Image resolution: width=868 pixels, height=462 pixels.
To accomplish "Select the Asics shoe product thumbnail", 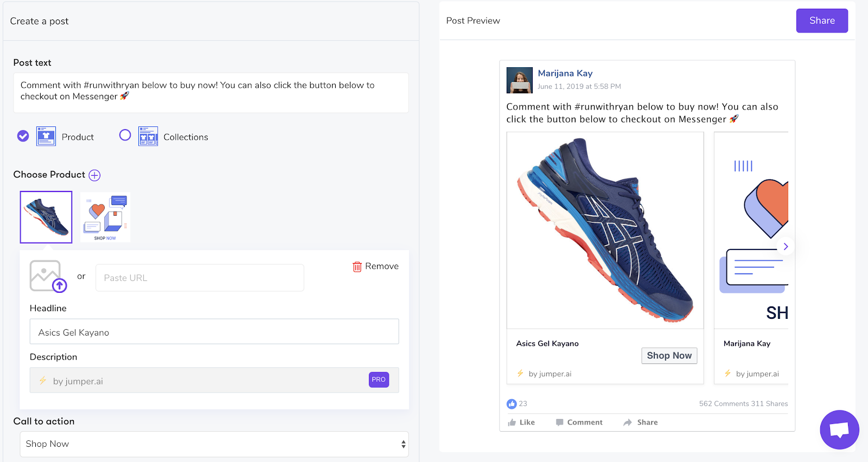I will coord(46,217).
